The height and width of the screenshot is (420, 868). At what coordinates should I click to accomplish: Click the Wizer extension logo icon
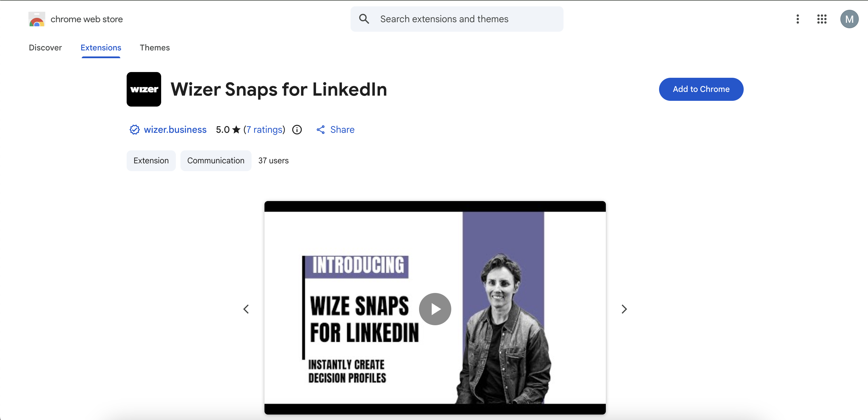(x=144, y=89)
